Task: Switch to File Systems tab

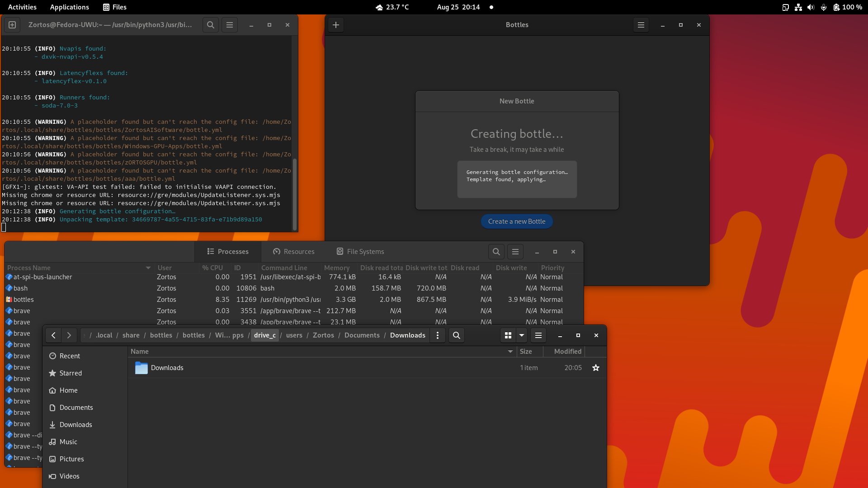Action: click(360, 252)
